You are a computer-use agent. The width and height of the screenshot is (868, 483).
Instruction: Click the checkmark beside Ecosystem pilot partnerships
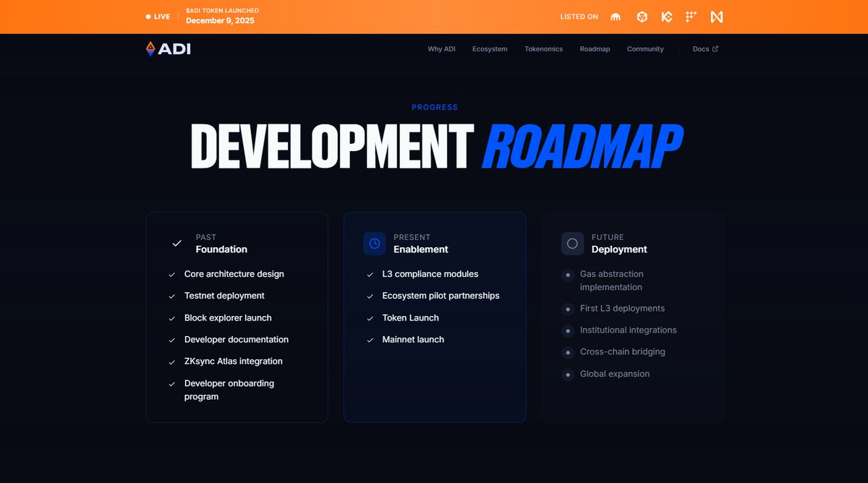point(370,296)
